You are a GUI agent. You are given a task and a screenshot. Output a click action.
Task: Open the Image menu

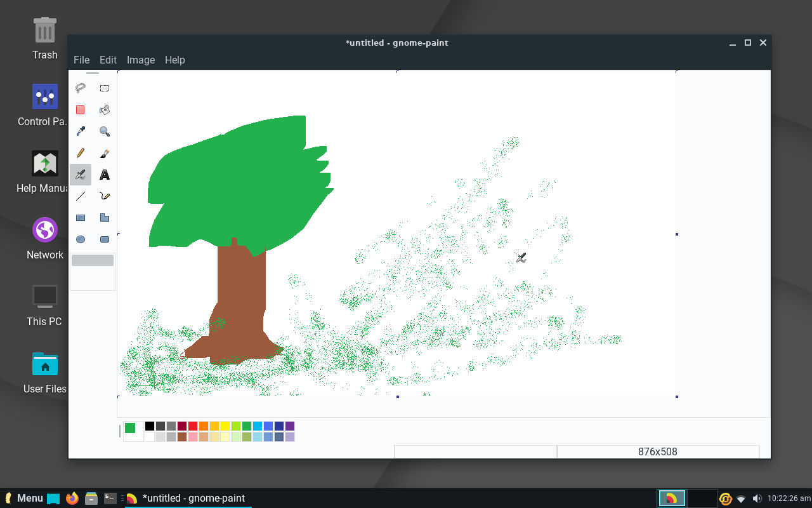coord(140,60)
